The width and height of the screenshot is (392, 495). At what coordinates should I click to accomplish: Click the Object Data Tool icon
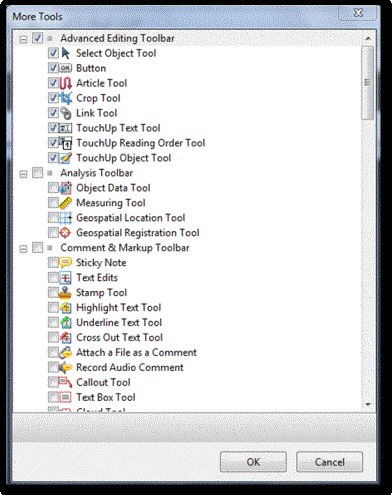point(65,188)
